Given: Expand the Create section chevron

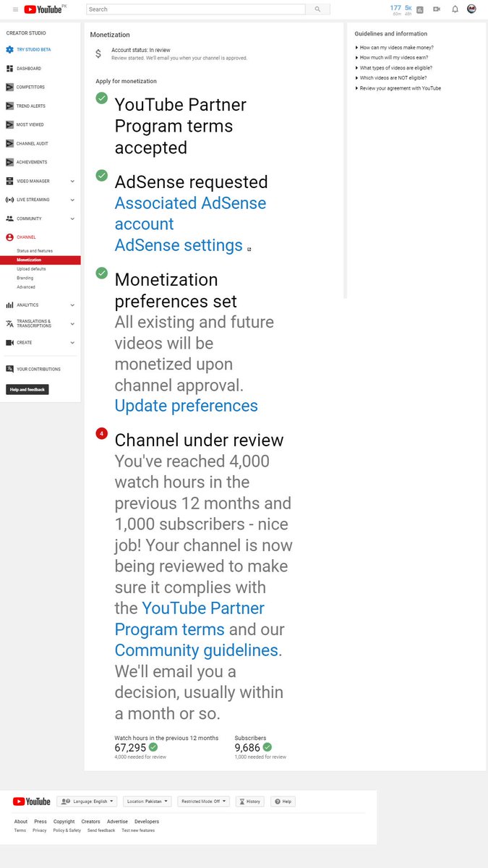Looking at the screenshot, I should click(72, 342).
